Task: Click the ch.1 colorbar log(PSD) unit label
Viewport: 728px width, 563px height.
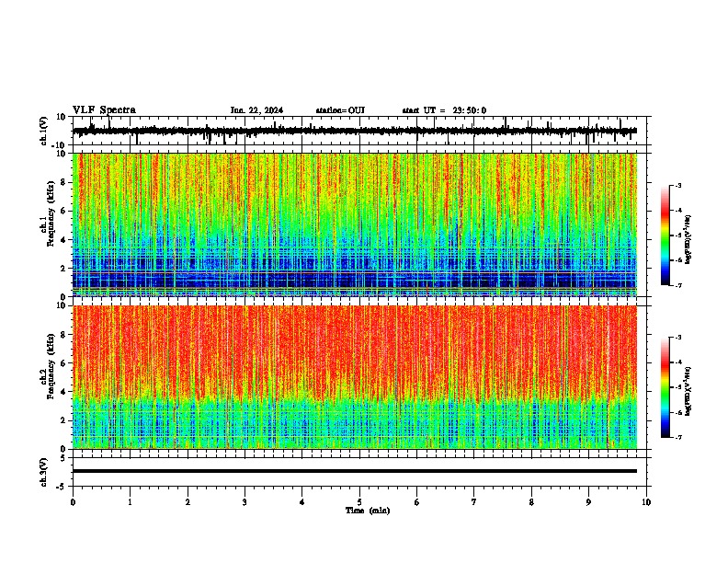Action: pos(688,239)
